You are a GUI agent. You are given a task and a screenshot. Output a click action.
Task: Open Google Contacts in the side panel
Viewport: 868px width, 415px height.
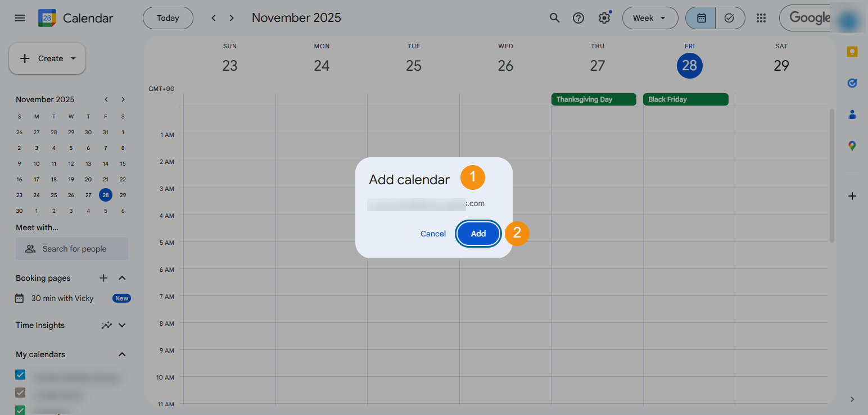[x=852, y=114]
